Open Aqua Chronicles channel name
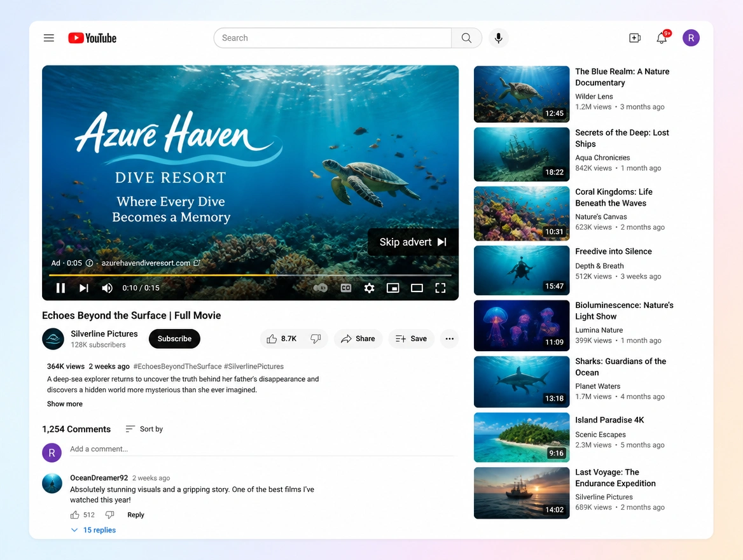Screen dimensions: 743x560 click(x=603, y=157)
